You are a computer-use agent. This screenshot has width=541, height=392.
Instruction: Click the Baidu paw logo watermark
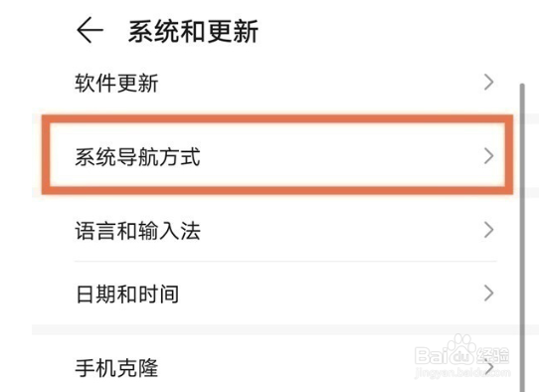[x=461, y=350]
